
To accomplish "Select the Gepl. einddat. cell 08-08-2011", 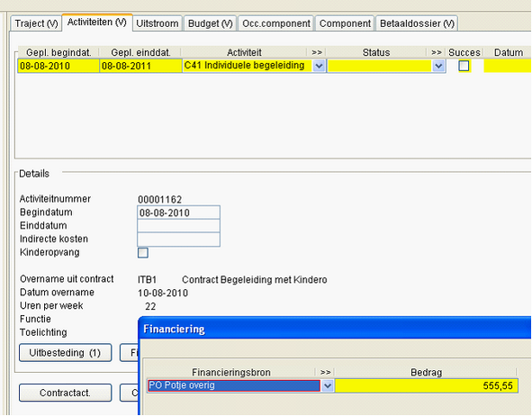I will (140, 66).
